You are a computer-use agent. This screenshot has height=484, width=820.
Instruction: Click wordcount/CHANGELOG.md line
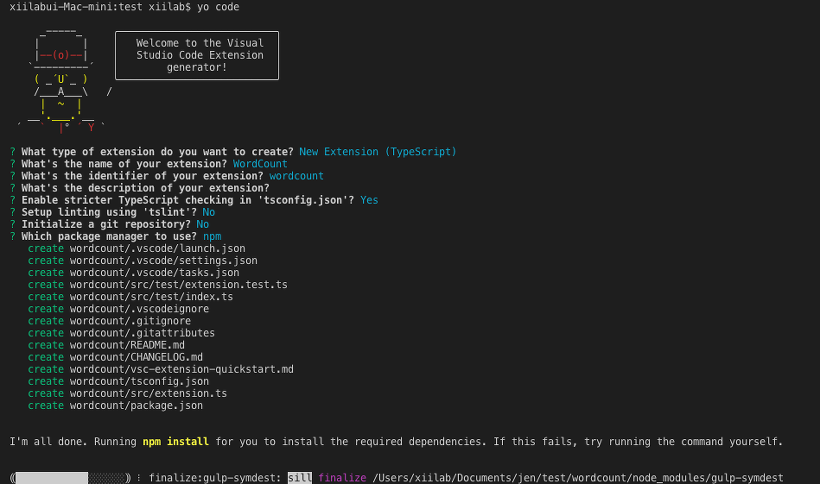tap(115, 357)
